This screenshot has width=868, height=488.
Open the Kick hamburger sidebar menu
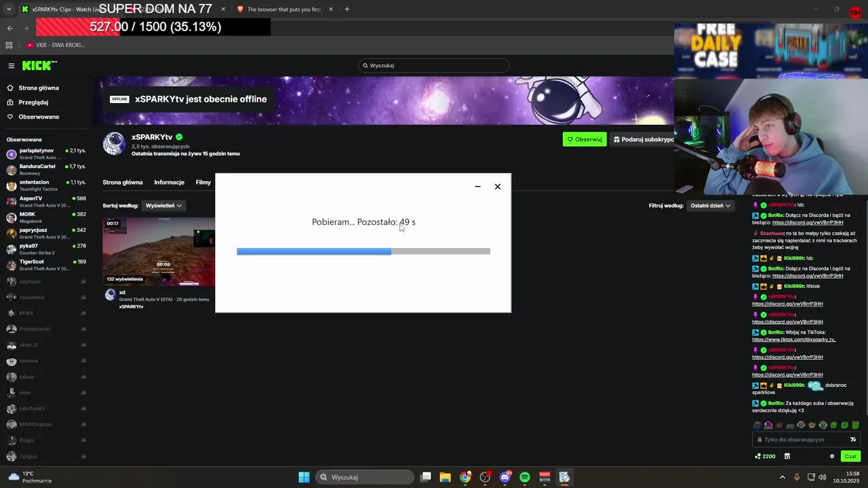[12, 66]
